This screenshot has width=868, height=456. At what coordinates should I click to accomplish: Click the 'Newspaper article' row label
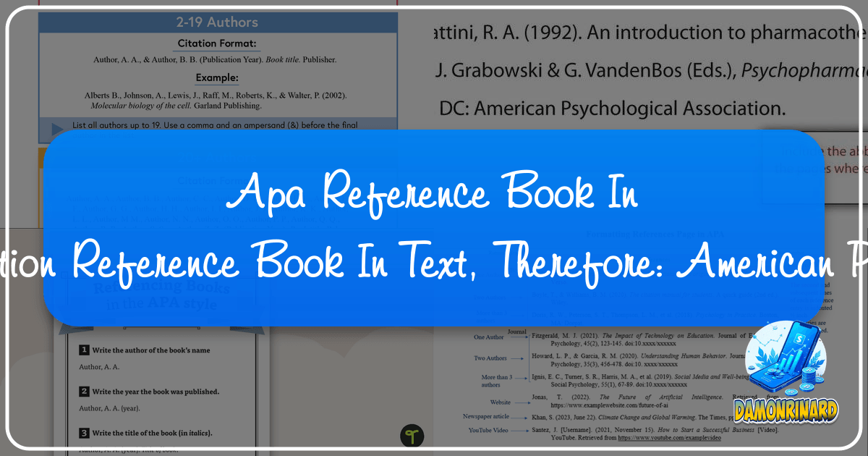(485, 417)
